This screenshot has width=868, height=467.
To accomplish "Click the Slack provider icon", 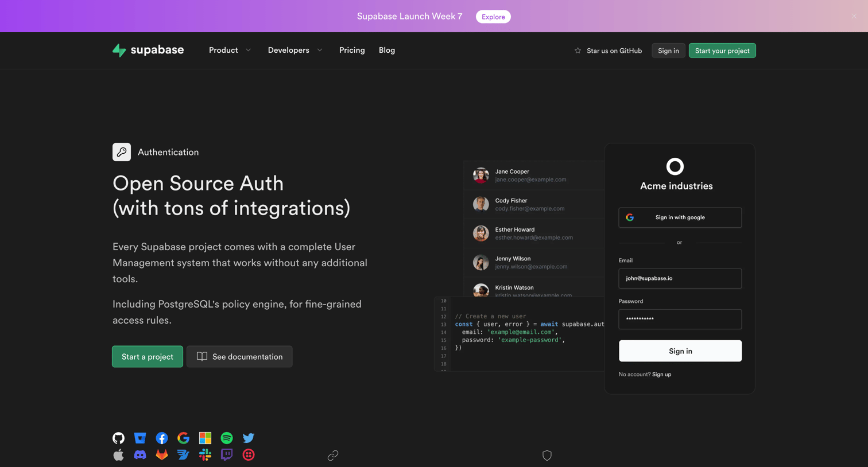I will click(x=205, y=455).
